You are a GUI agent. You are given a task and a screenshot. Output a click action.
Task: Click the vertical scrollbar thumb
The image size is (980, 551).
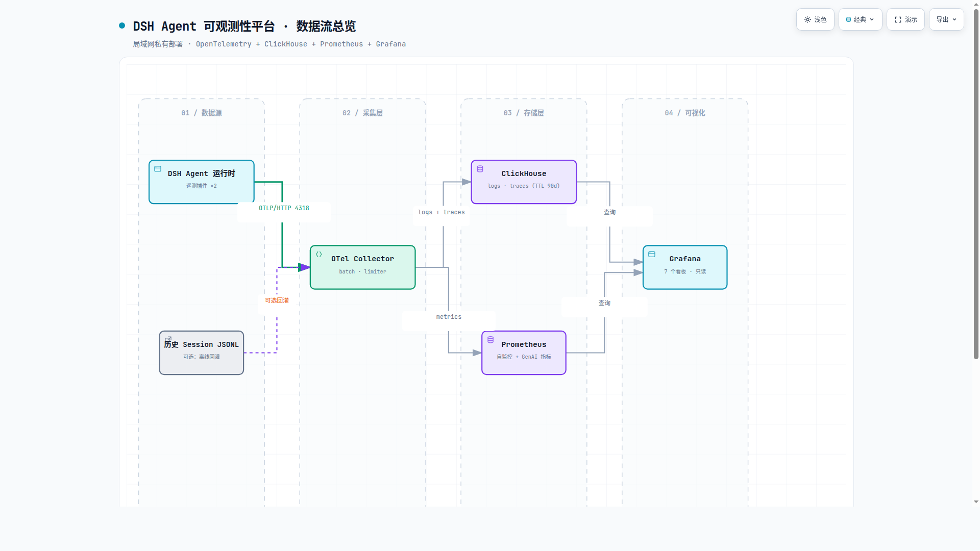(x=976, y=184)
